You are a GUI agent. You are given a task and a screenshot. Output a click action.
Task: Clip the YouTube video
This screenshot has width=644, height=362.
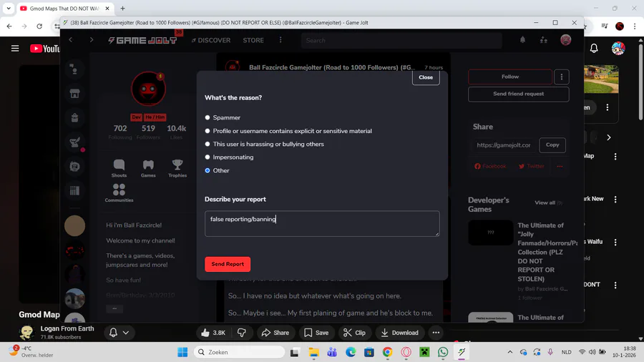click(354, 333)
